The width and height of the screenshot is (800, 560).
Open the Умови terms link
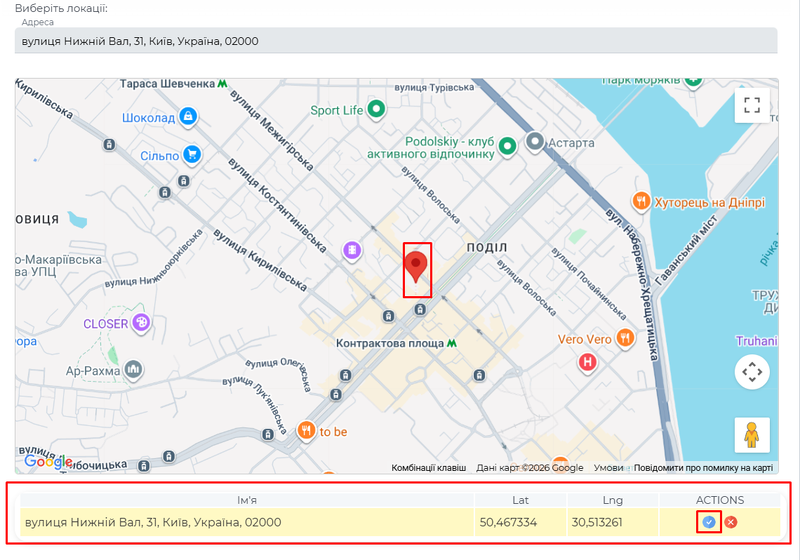[x=608, y=467]
